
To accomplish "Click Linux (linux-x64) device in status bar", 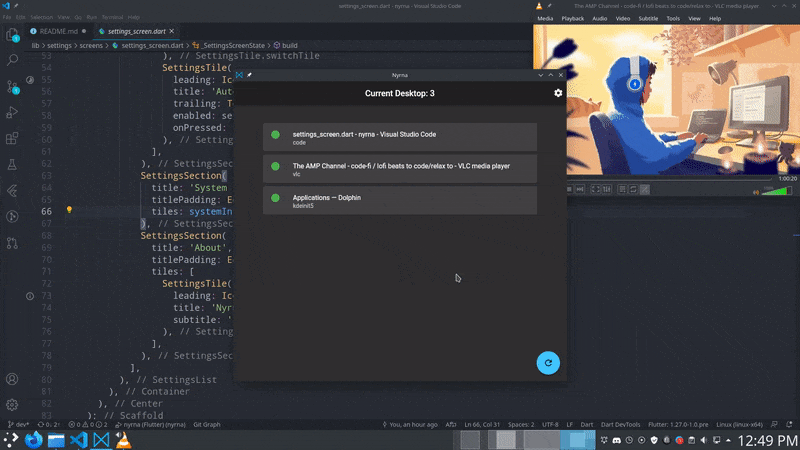I will pyautogui.click(x=739, y=424).
